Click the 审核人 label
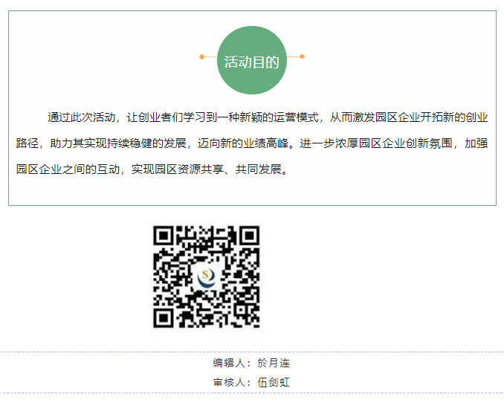Screen dimensions: 504x420 point(229,382)
